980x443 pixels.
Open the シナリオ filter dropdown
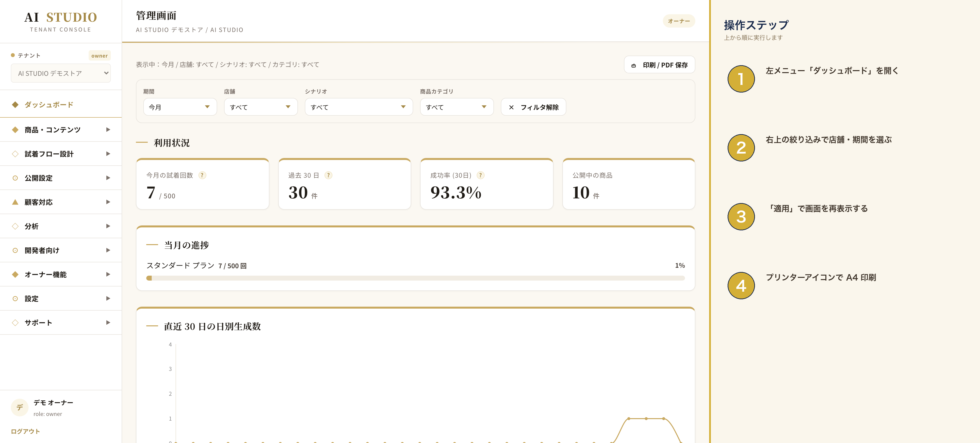pos(359,107)
